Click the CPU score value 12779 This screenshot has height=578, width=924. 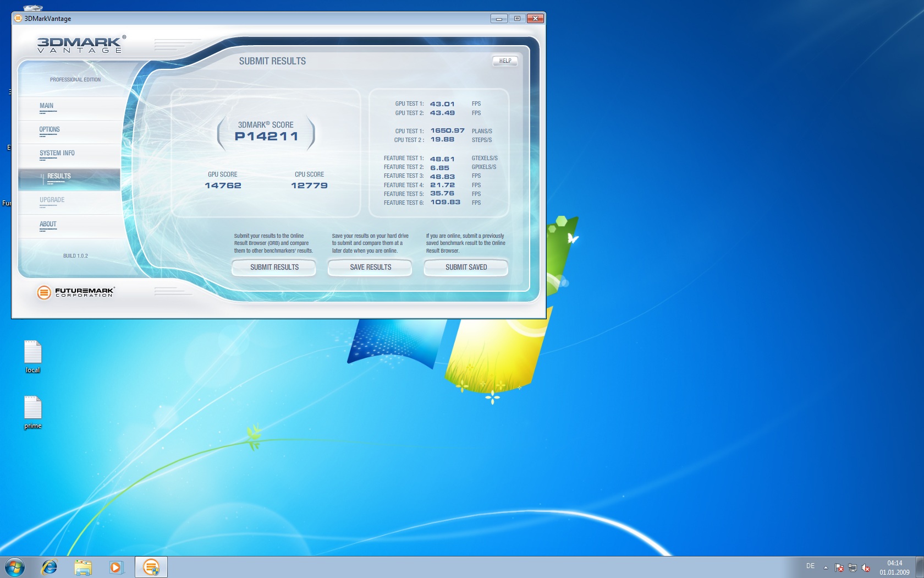(309, 186)
